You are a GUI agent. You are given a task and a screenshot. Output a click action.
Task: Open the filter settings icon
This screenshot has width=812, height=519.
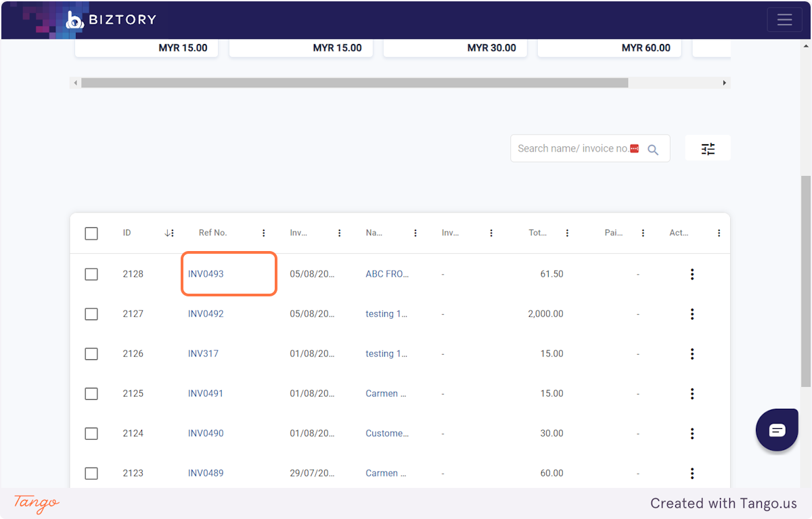pos(708,149)
